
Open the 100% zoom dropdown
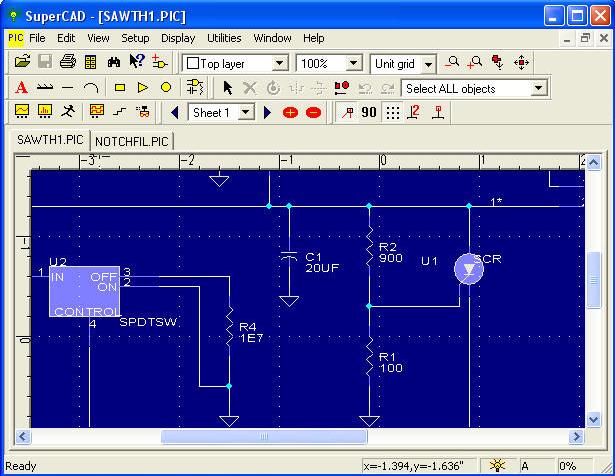pyautogui.click(x=353, y=63)
